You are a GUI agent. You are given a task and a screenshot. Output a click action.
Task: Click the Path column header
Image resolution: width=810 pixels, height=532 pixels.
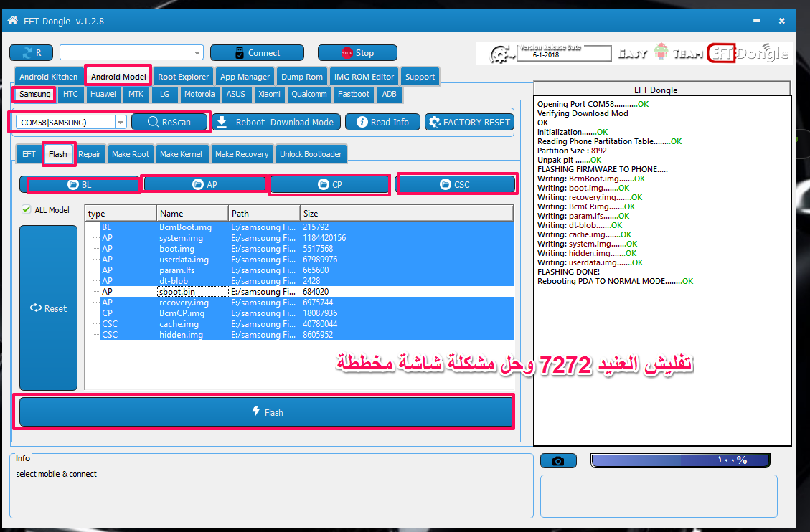(x=265, y=213)
